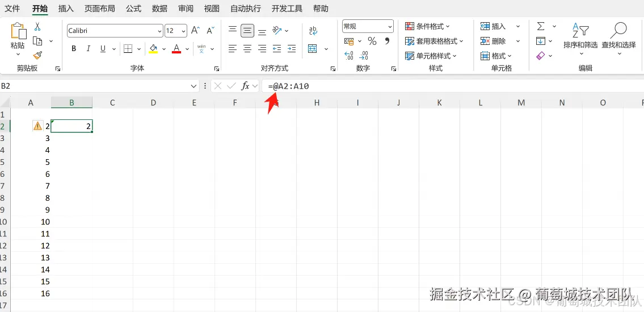644x312 pixels.
Task: Click the AutoSum sigma icon
Action: 541,26
